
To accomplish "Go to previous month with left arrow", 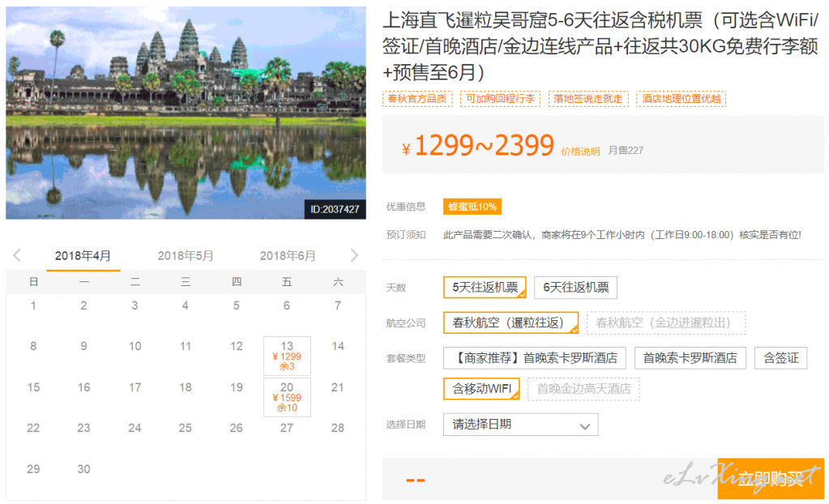I will click(17, 255).
